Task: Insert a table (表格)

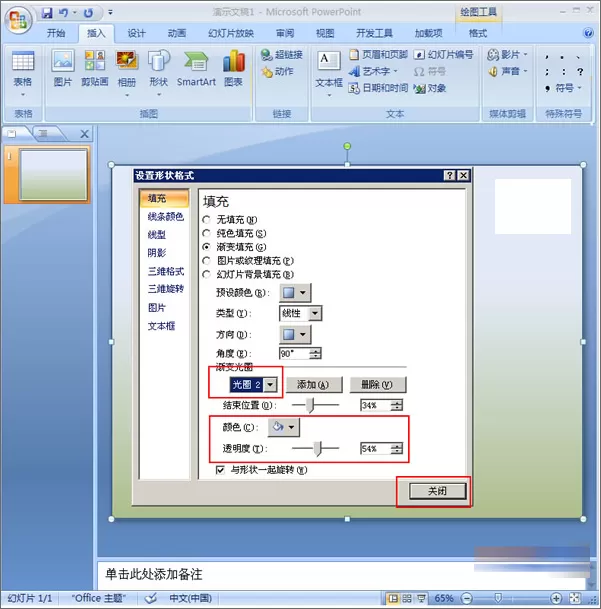Action: tap(23, 73)
